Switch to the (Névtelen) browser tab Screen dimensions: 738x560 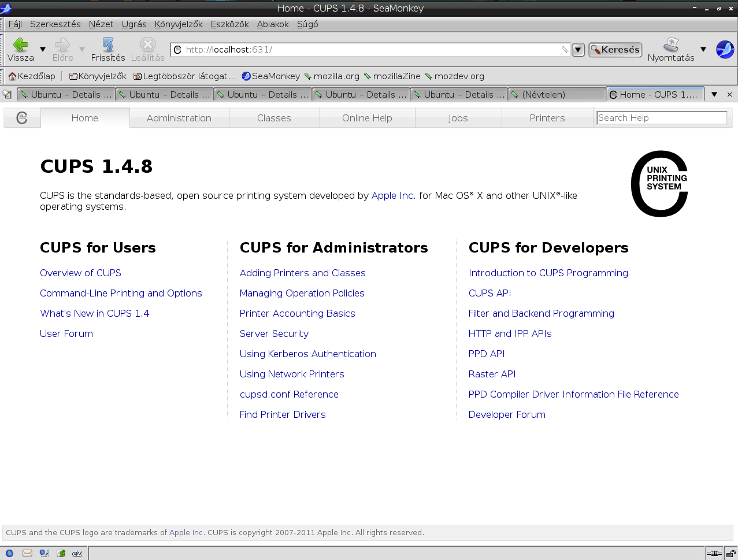(556, 94)
